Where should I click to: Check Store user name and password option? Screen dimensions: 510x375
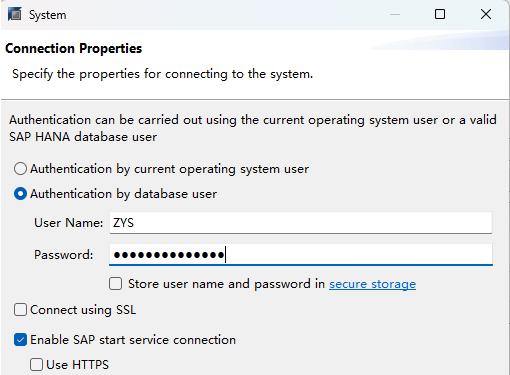click(115, 284)
